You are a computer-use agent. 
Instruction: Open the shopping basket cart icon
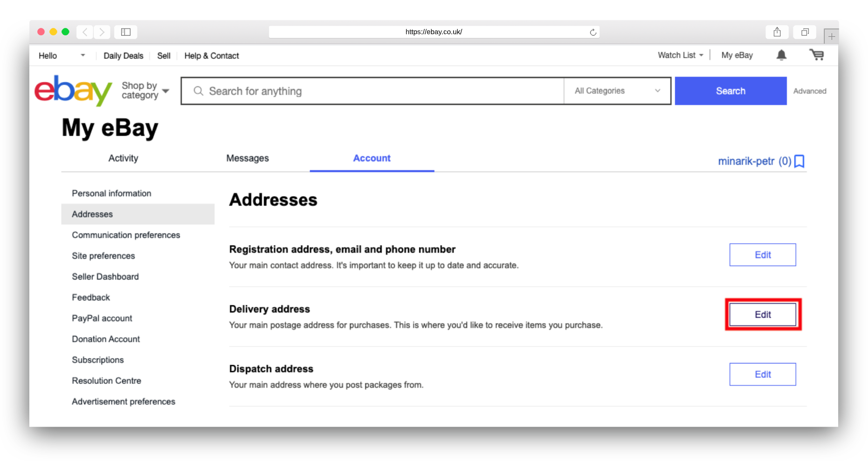point(816,55)
